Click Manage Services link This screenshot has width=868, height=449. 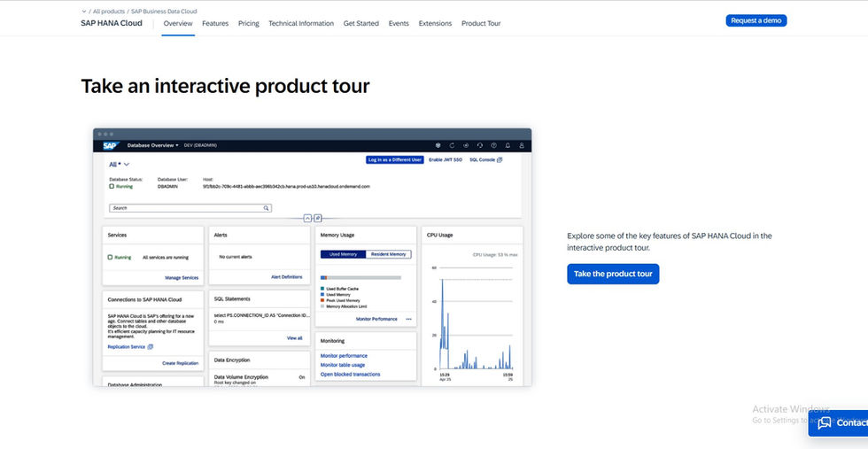point(182,278)
